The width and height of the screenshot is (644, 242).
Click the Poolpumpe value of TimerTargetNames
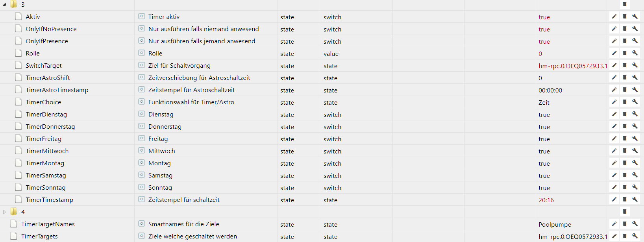pos(555,225)
